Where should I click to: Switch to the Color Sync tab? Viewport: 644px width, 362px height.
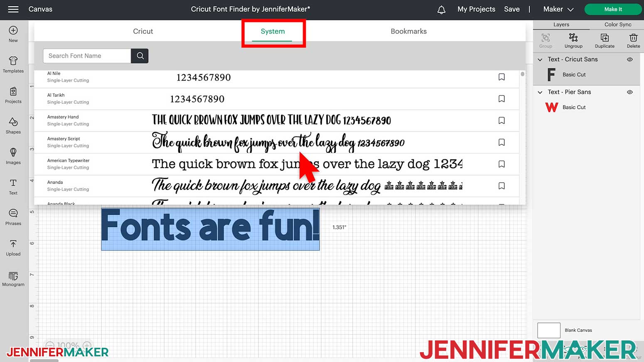pos(617,24)
